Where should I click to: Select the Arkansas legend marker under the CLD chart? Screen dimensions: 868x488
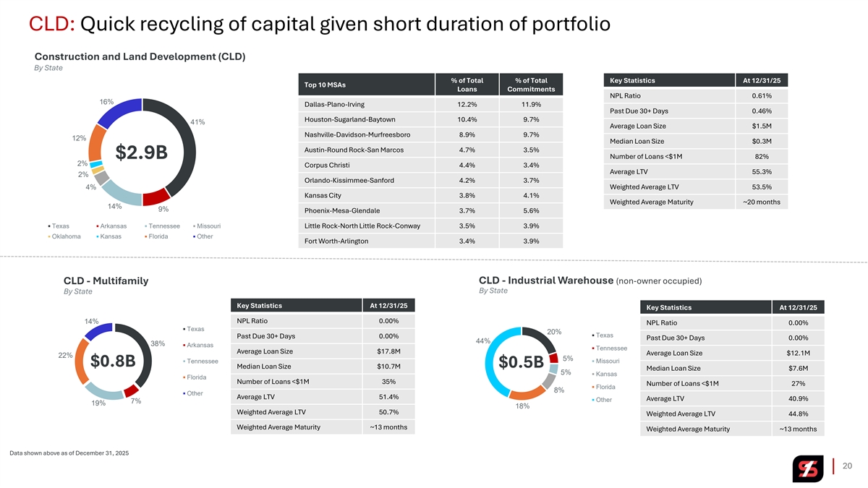98,226
